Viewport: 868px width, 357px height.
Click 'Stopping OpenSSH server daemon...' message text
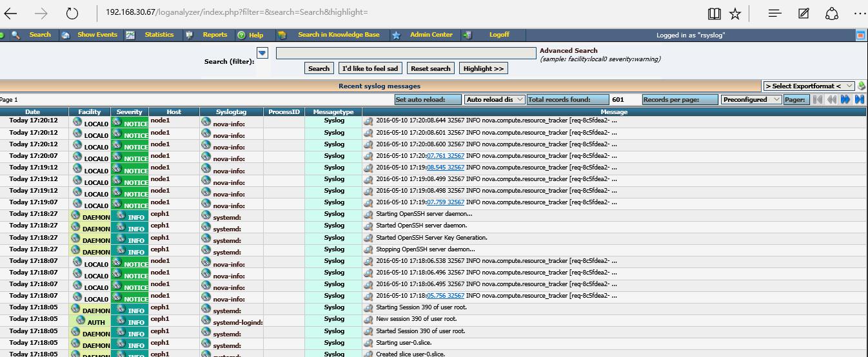(426, 249)
